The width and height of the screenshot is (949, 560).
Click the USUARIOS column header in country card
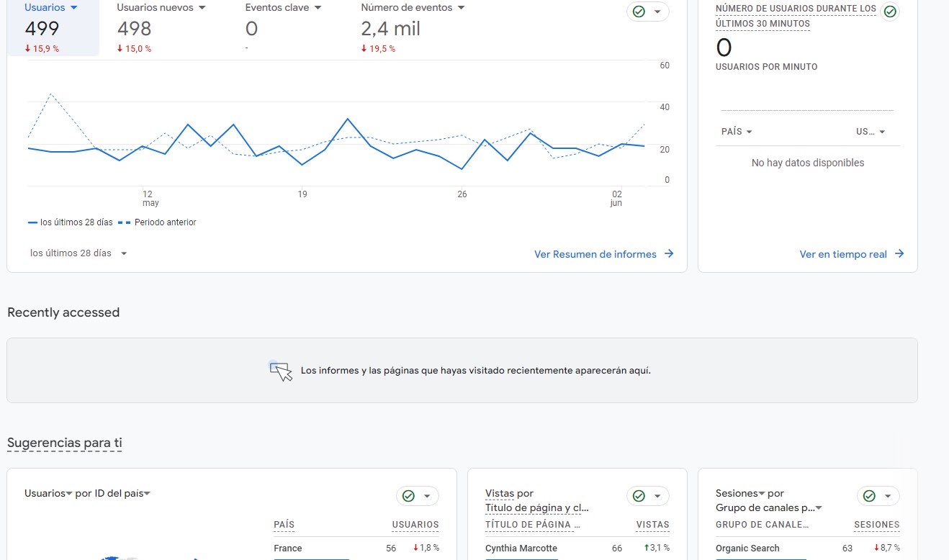tap(415, 525)
